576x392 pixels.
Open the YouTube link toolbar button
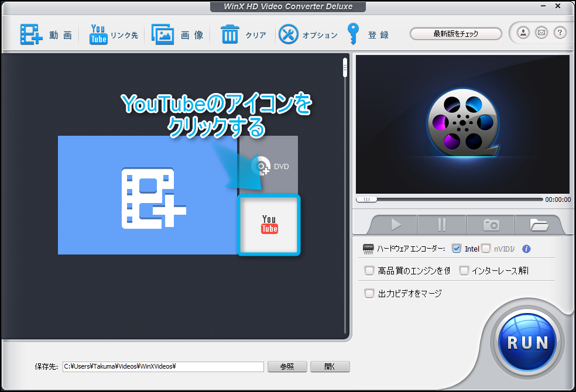click(98, 35)
